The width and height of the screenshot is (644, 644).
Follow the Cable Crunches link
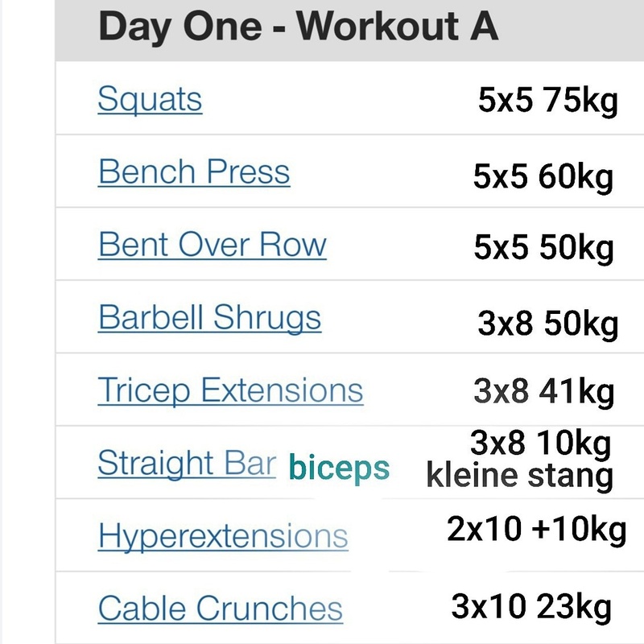click(221, 608)
